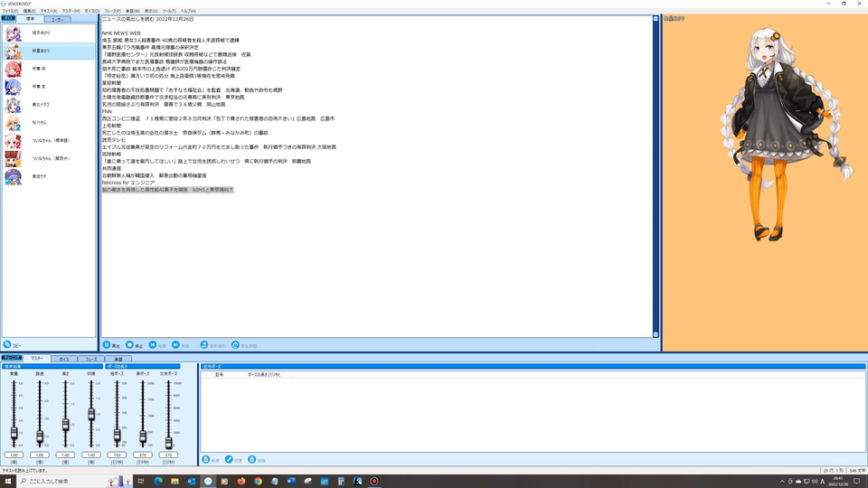Screen dimensions: 868x488
Task: Click the 音量 value field showing 1.00
Action: pos(14,455)
